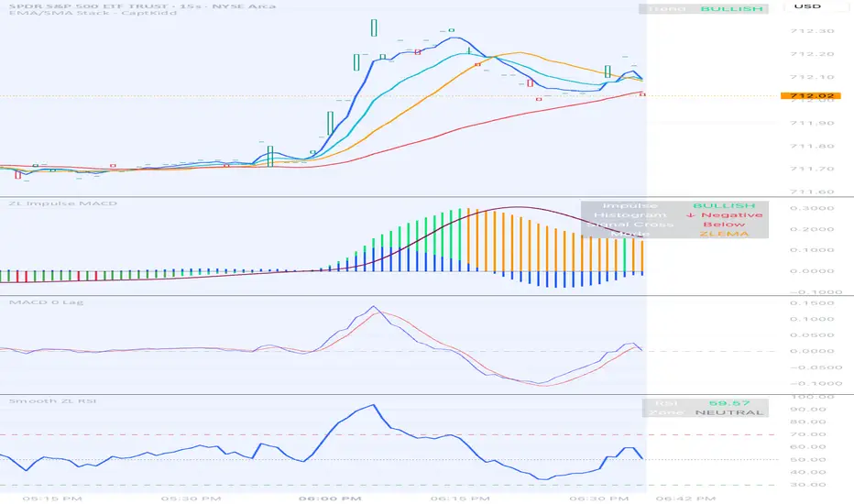This screenshot has width=854, height=504.
Task: Select the MACD 0 Lag indicator label
Action: (47, 301)
